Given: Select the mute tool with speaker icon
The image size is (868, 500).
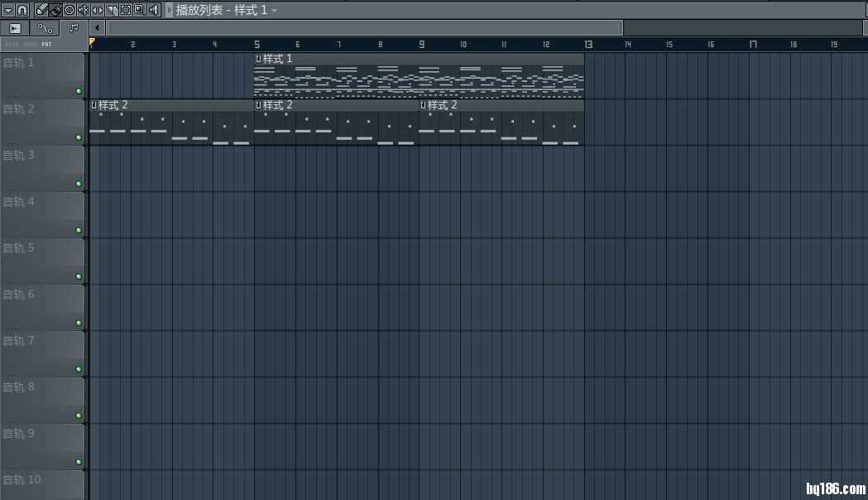Looking at the screenshot, I should pos(84,10).
